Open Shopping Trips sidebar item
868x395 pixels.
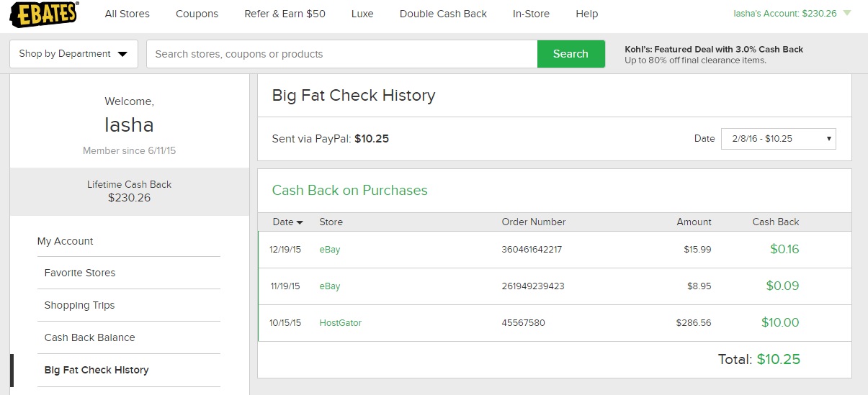tap(79, 305)
